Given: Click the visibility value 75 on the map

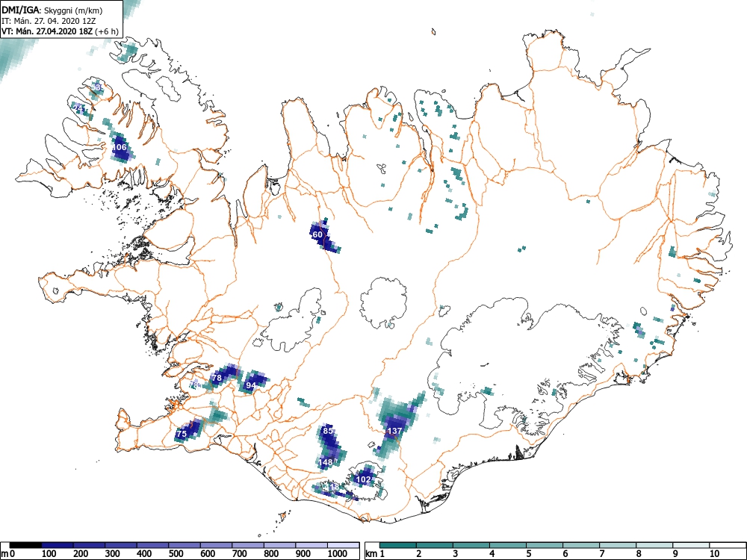Looking at the screenshot, I should 182,434.
